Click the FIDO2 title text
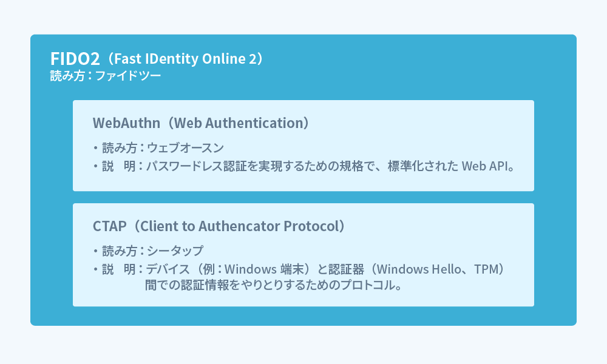This screenshot has height=364, width=607. (x=75, y=59)
